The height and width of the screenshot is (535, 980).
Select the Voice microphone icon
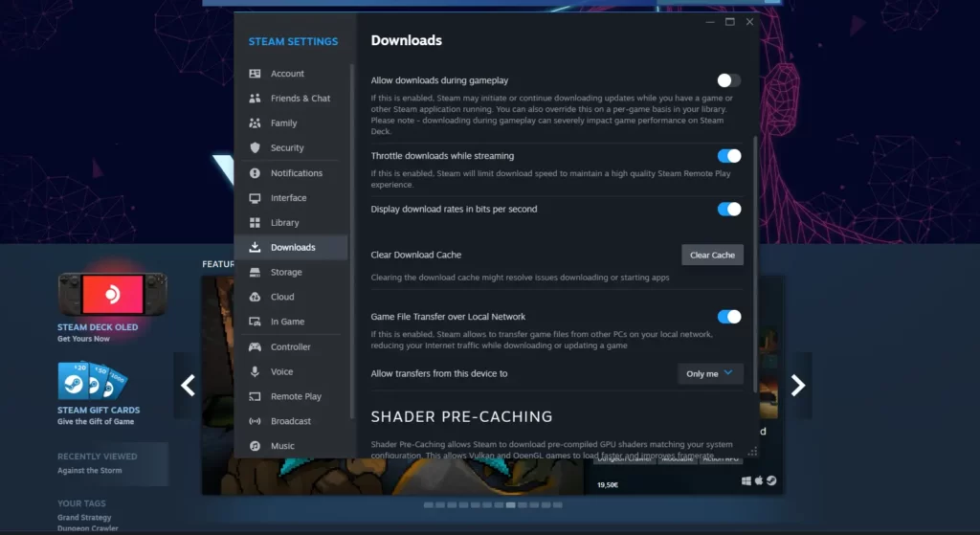pyautogui.click(x=255, y=372)
